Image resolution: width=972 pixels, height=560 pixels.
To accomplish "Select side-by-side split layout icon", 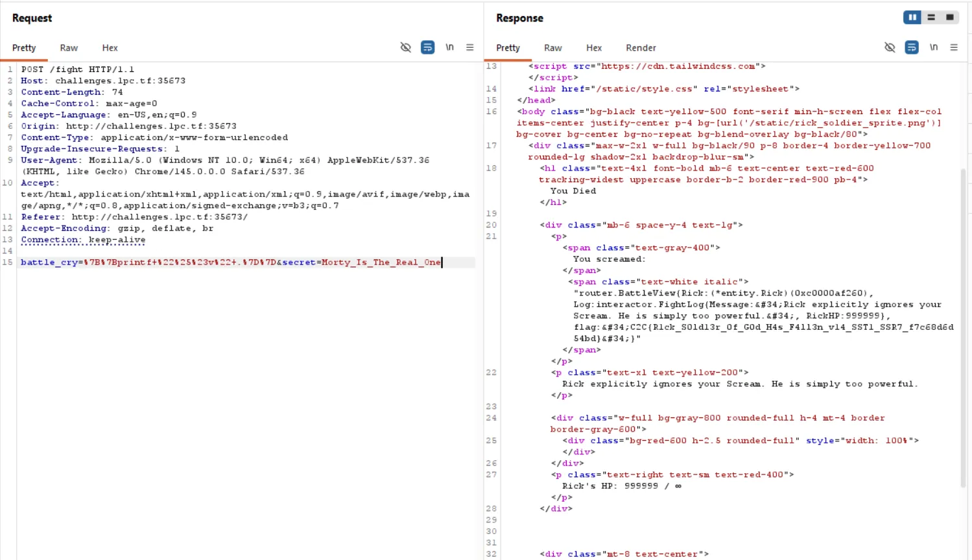I will [912, 17].
